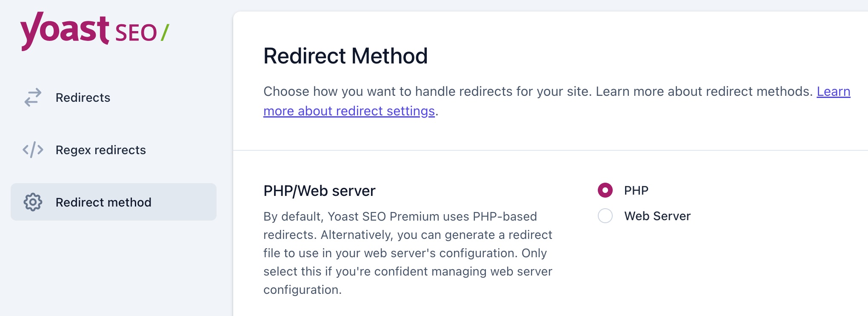Screen dimensions: 868x316
Task: Select the PHP radio button
Action: [605, 190]
